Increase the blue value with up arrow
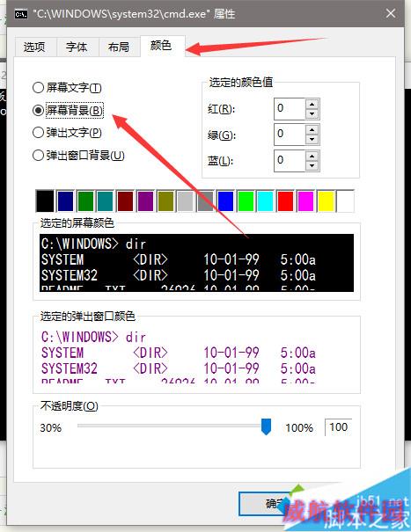Screen dimensions: 411x532 click(x=312, y=156)
